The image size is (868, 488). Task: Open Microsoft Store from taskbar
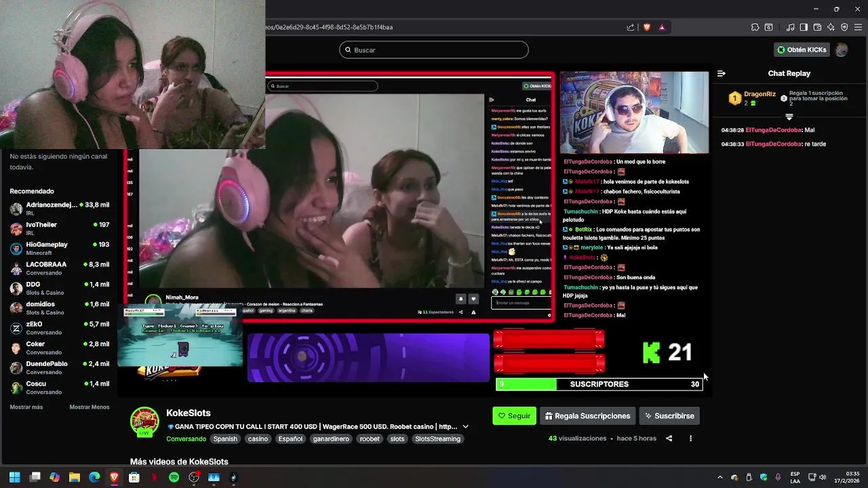tap(134, 477)
